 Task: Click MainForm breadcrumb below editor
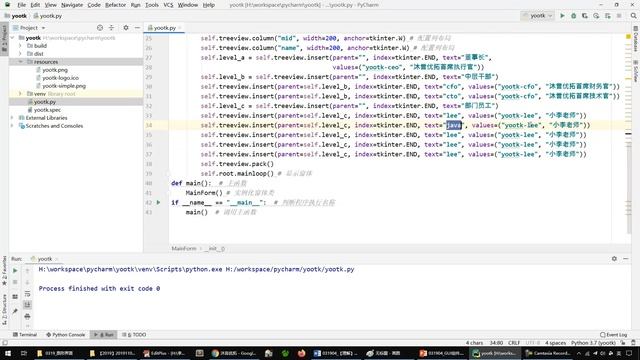(184, 248)
